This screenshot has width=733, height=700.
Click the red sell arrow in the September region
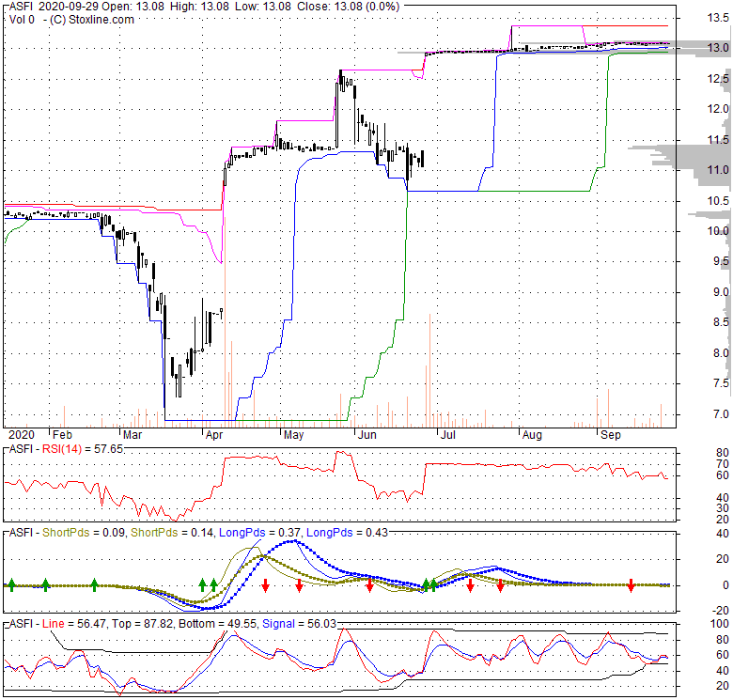point(632,585)
